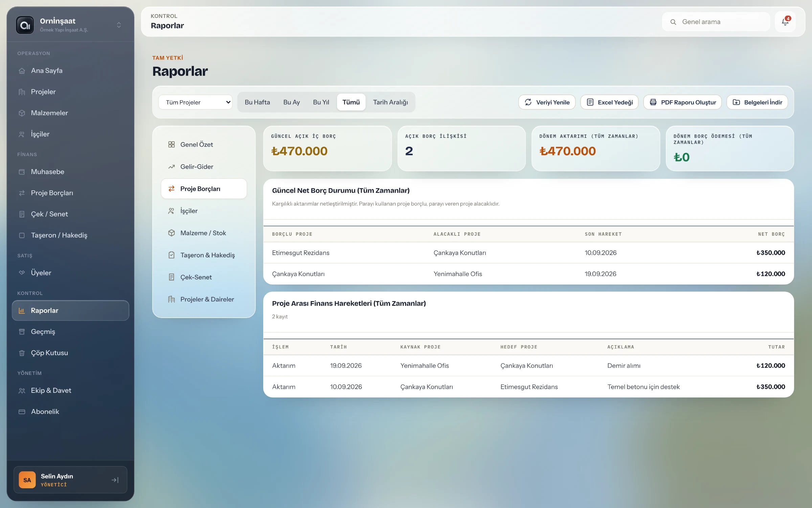Image resolution: width=812 pixels, height=508 pixels.
Task: Click the Demir alımı description cell
Action: [624, 366]
